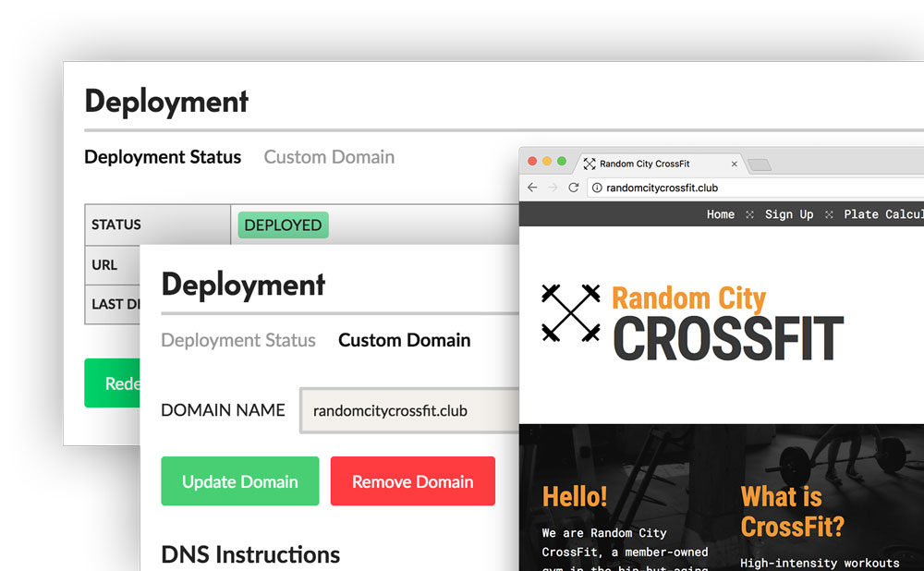Click the DEPLOYED status badge
Image resolution: width=924 pixels, height=571 pixels.
click(x=283, y=225)
